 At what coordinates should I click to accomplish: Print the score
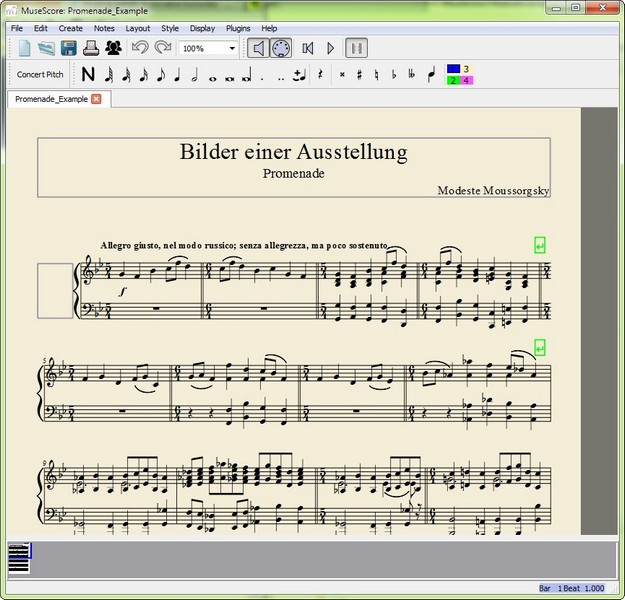91,48
